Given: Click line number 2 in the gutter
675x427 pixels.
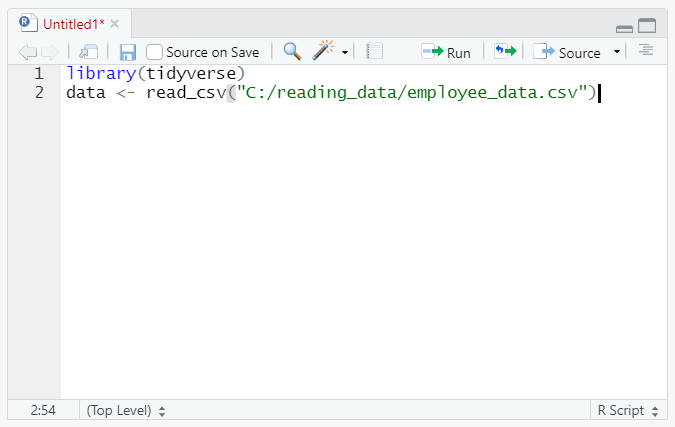Looking at the screenshot, I should pos(39,93).
